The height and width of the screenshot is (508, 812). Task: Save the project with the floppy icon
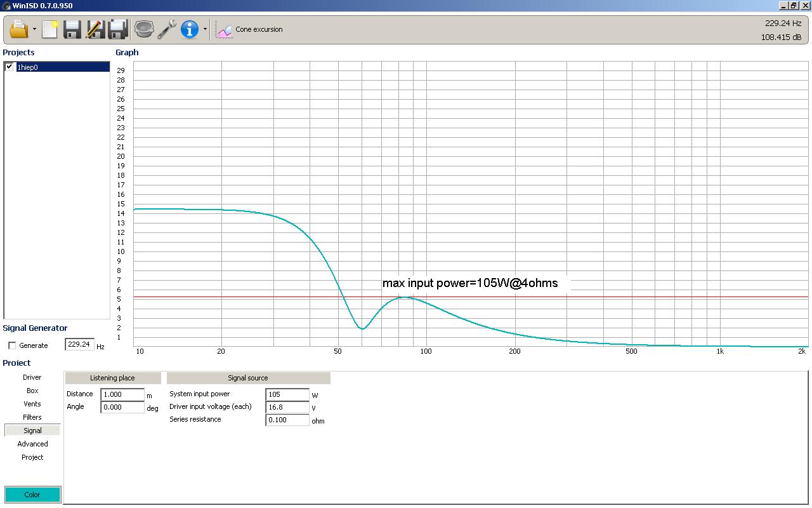(x=72, y=29)
